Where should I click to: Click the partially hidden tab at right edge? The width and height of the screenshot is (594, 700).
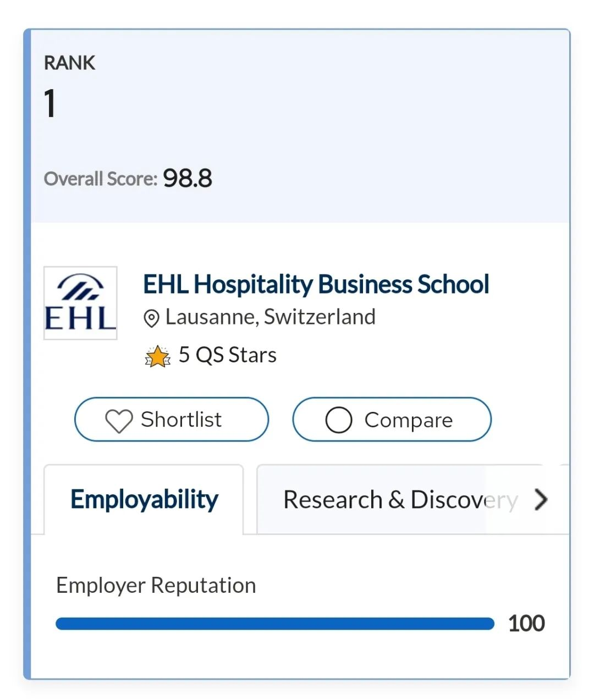coord(565,498)
